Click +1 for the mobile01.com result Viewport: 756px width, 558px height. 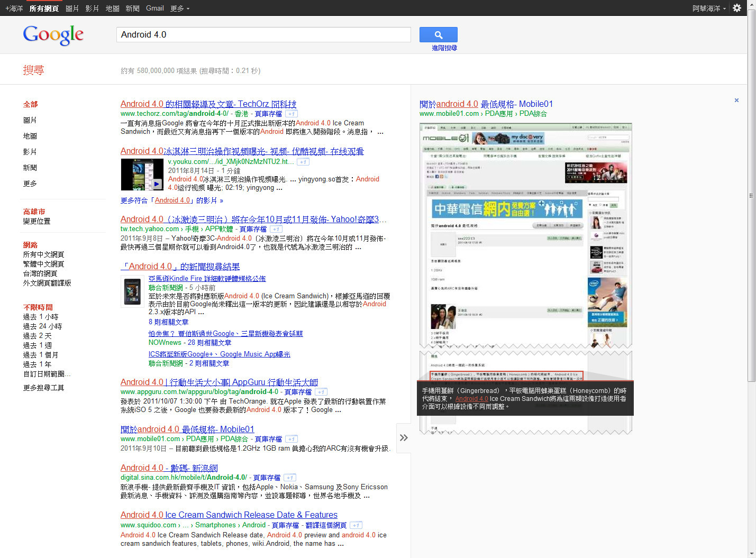pyautogui.click(x=292, y=439)
